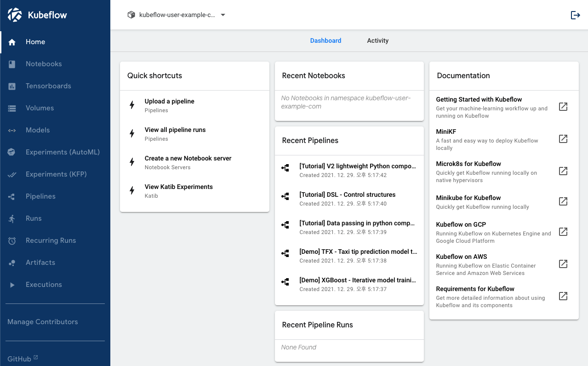
Task: Click the Notebooks book icon
Action: coord(12,64)
